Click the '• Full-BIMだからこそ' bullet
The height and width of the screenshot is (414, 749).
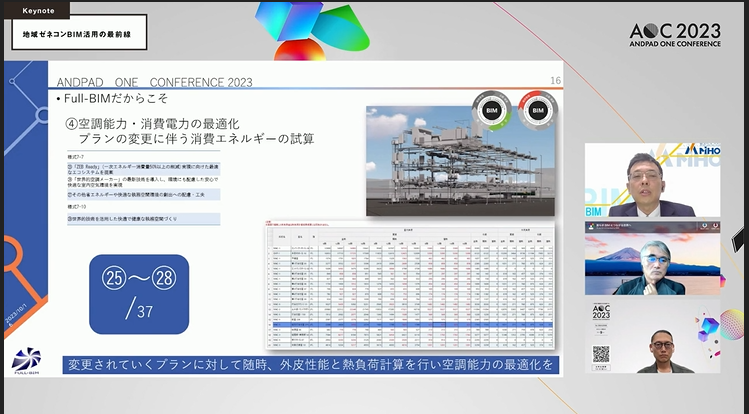(x=112, y=99)
